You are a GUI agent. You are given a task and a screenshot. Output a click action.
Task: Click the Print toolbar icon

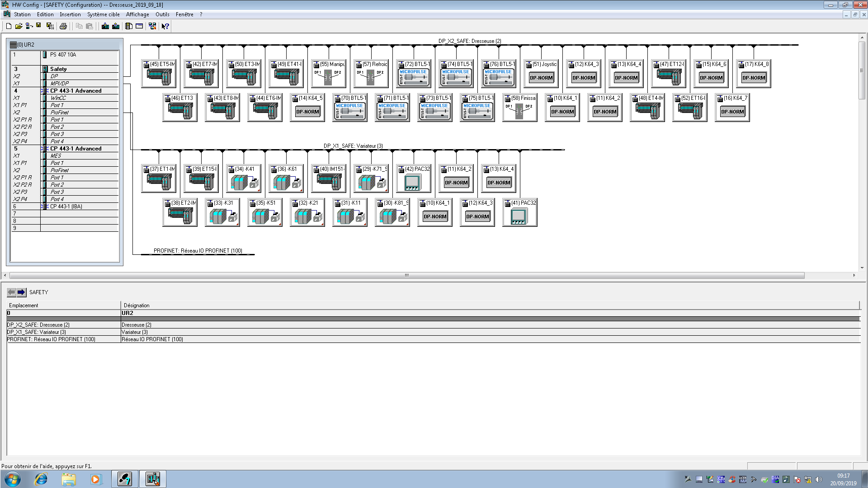coord(63,26)
